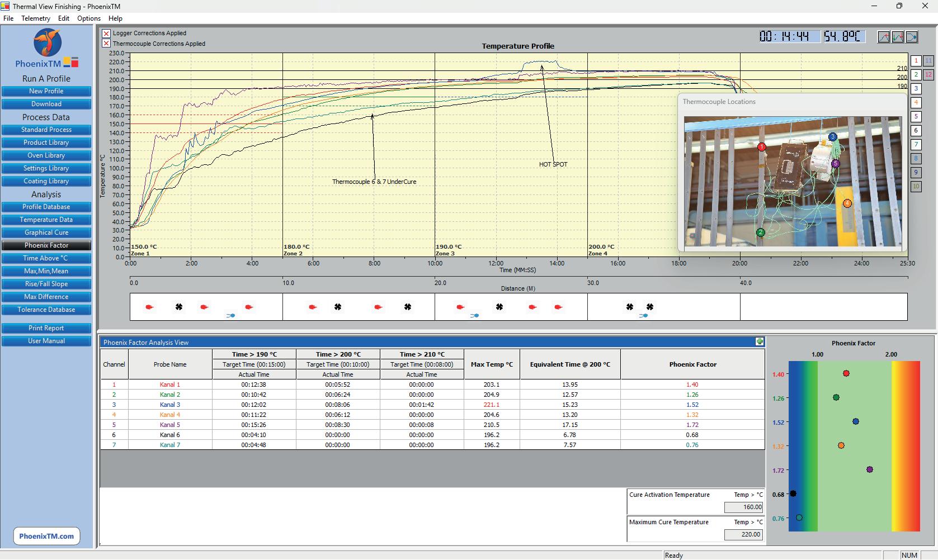Uncheck Logger Corrections Applied checkbox
The width and height of the screenshot is (938, 560).
(x=106, y=34)
